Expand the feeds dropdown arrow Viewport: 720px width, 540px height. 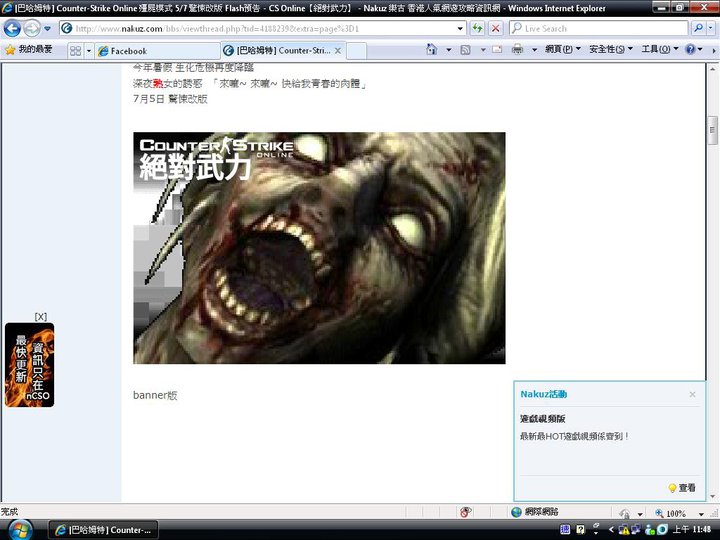click(x=483, y=50)
